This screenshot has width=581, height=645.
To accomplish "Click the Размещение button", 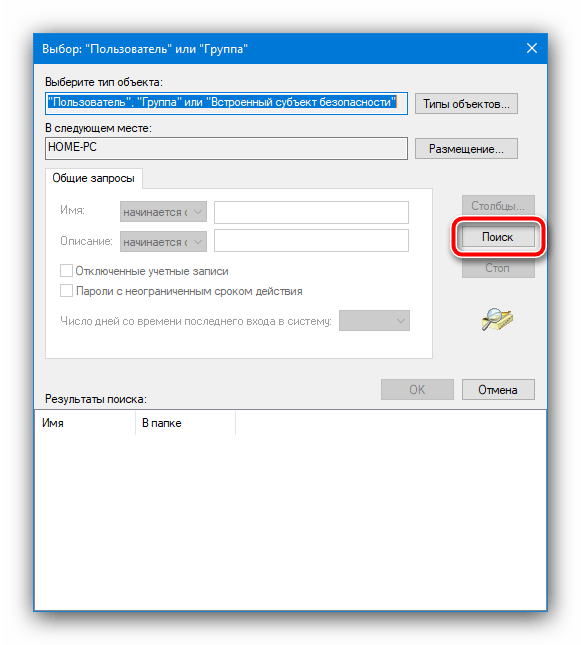I will pos(466,148).
